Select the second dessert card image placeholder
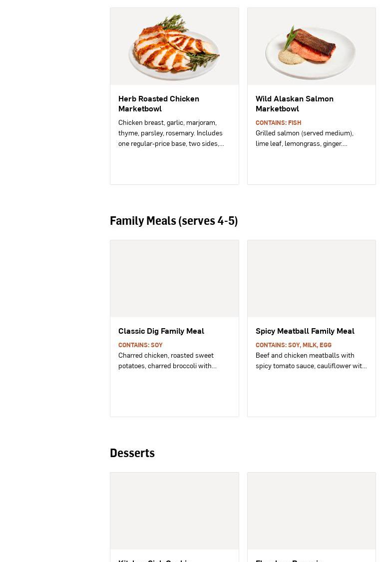Screen dimensions: 392x562 tap(311, 511)
